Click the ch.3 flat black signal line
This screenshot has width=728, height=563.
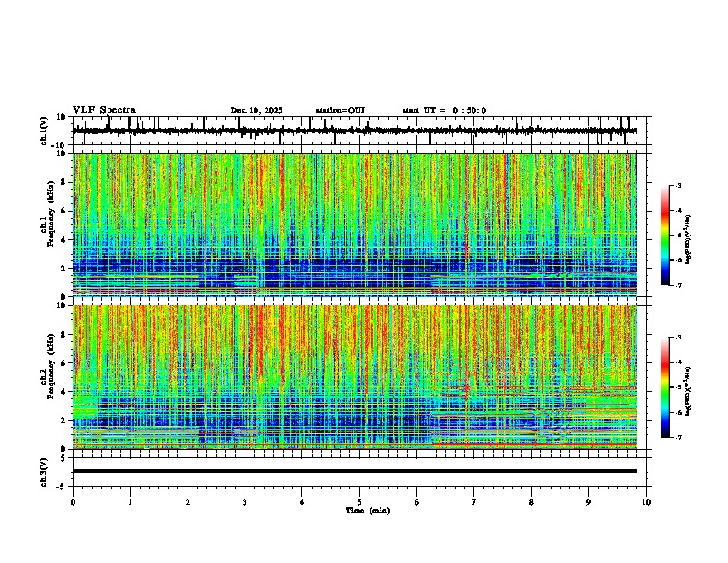[355, 471]
